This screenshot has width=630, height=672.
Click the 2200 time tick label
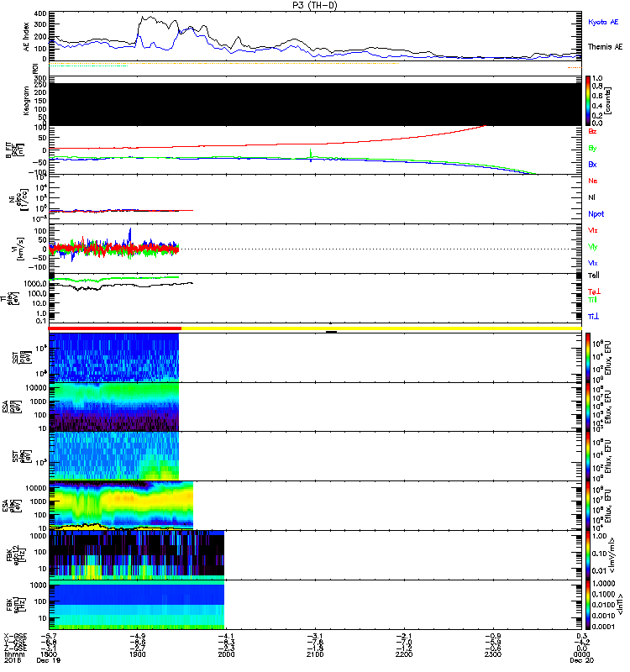tap(404, 654)
